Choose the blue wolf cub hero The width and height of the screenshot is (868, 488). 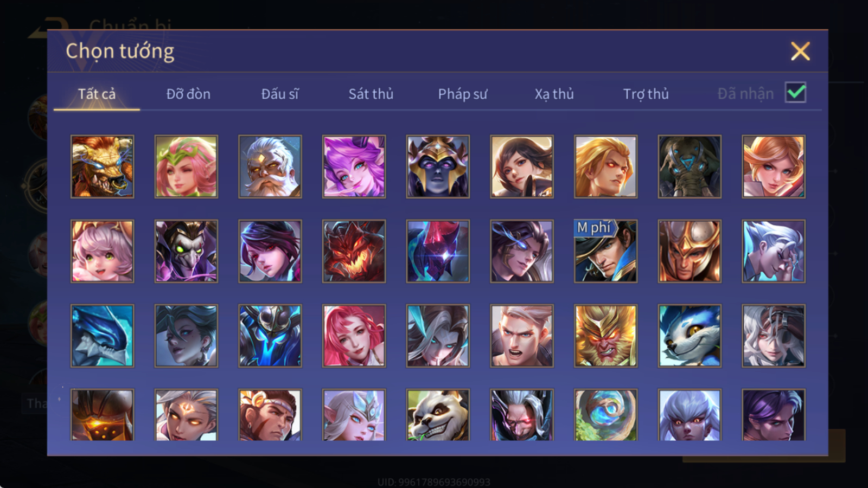690,336
